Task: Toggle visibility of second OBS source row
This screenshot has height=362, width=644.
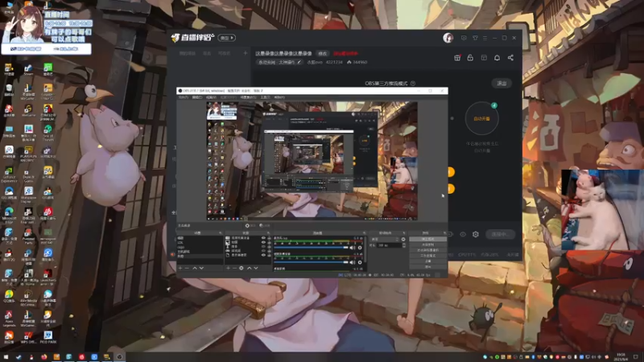Action: point(264,242)
